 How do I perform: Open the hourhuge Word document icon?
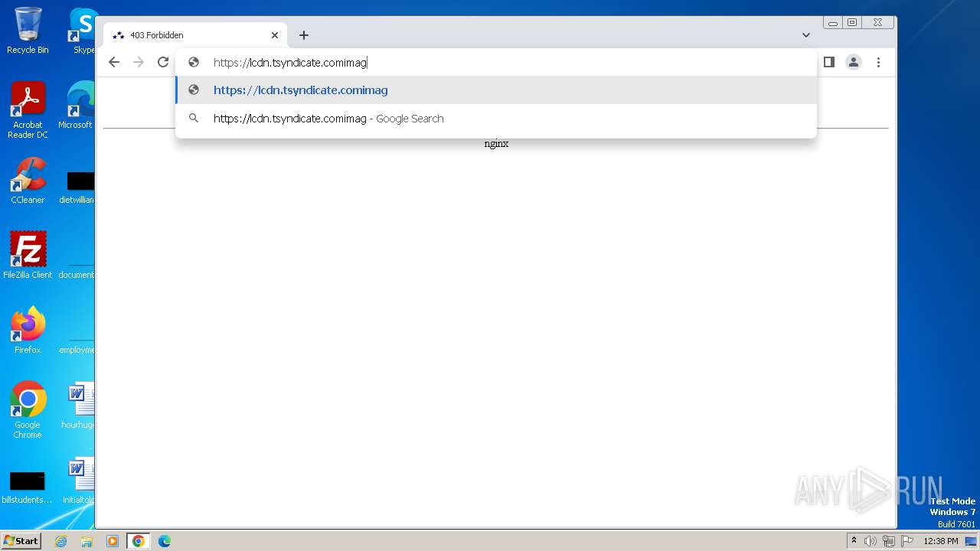pos(80,406)
